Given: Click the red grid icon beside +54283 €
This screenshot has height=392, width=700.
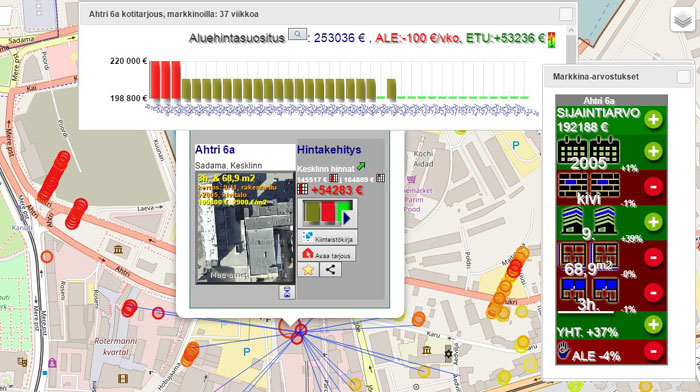Looking at the screenshot, I should coord(303,189).
